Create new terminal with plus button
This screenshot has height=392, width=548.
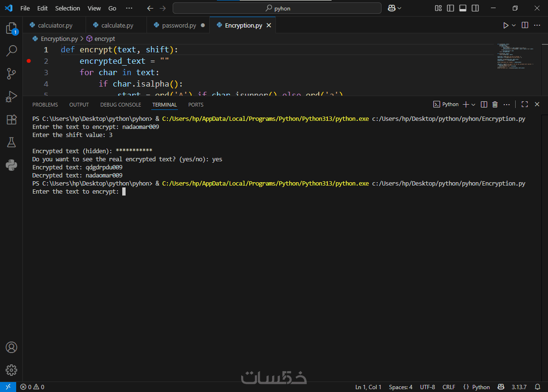[466, 105]
